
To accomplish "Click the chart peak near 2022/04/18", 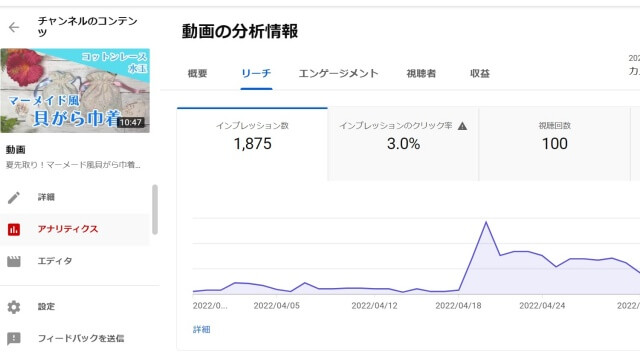I will click(x=486, y=222).
